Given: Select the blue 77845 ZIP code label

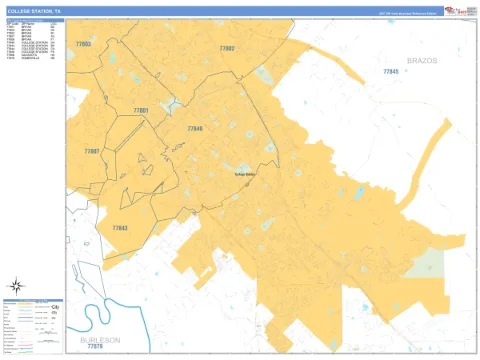Looking at the screenshot, I should [x=391, y=71].
